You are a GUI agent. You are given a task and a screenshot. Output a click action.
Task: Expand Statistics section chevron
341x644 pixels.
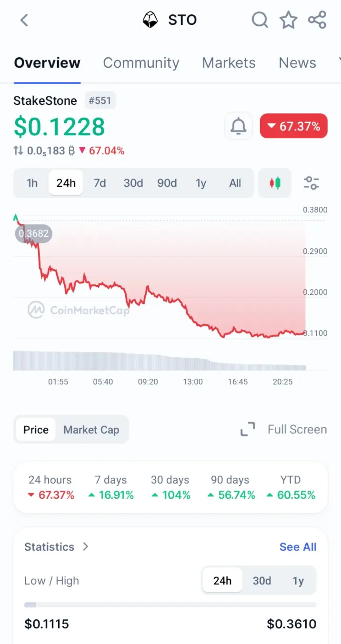[85, 546]
